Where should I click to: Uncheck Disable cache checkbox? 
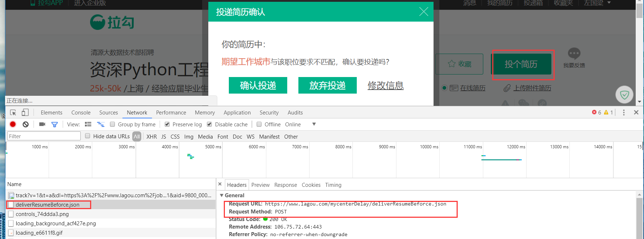click(x=209, y=124)
